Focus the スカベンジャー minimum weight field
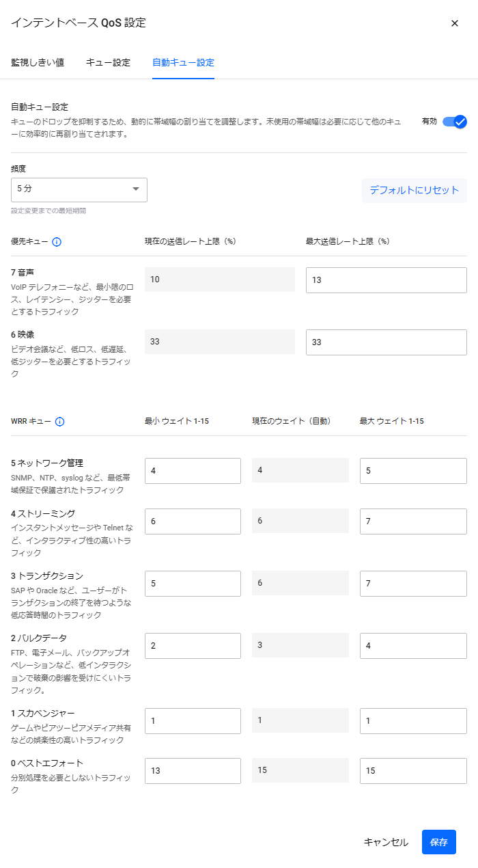478x868 pixels. (x=193, y=721)
